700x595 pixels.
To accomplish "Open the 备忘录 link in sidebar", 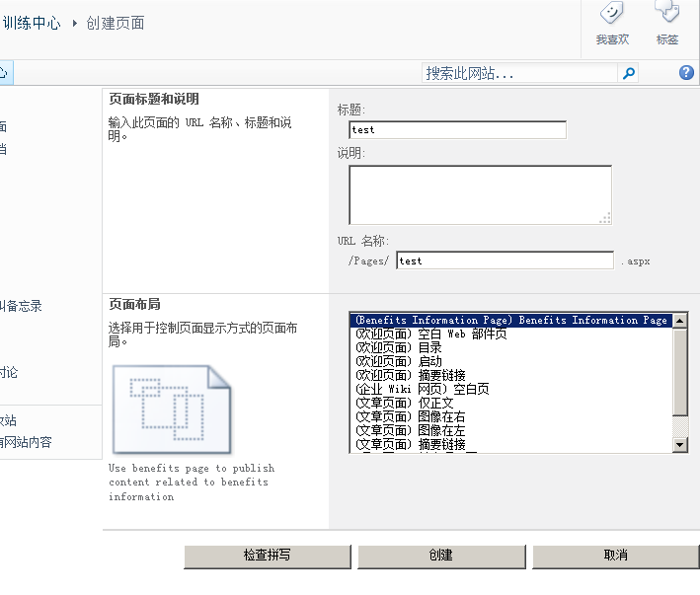I will pos(21,307).
